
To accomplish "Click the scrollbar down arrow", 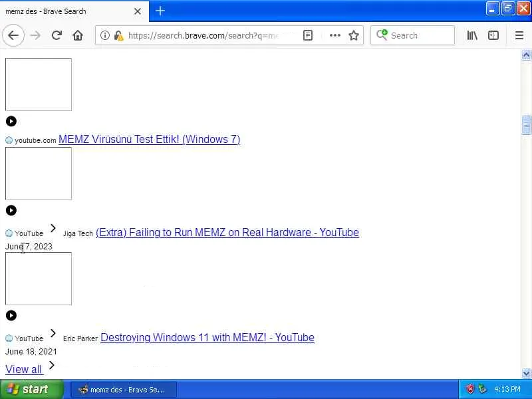I will (x=526, y=373).
